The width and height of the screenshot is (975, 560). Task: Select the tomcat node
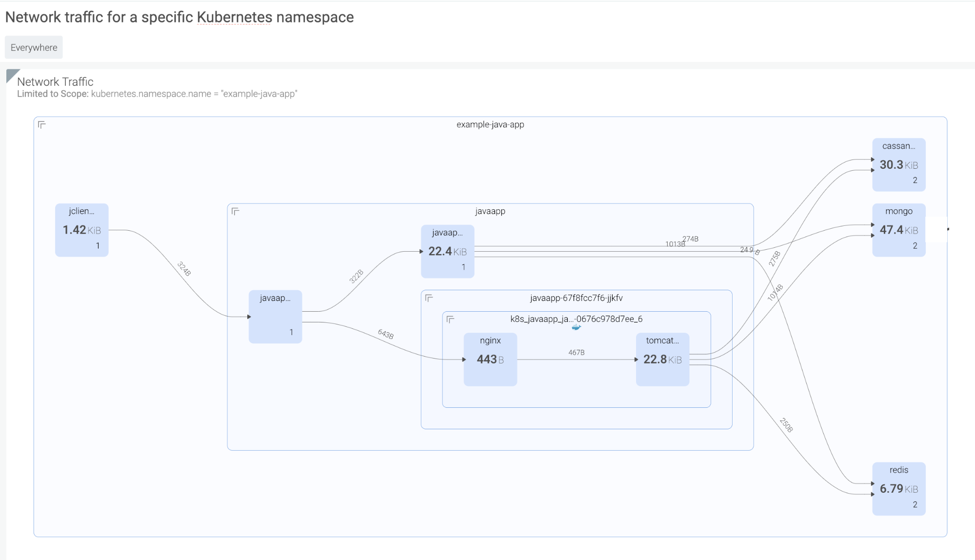click(662, 359)
